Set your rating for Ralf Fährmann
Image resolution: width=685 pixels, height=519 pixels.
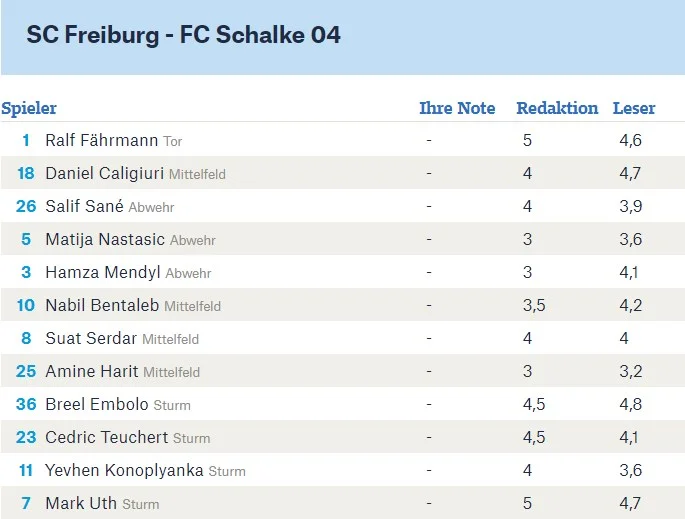click(429, 141)
